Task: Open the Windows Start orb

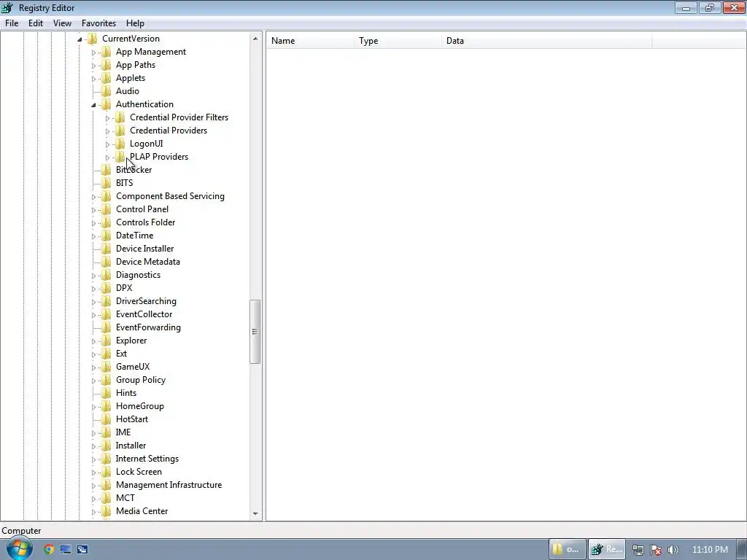Action: [x=19, y=548]
